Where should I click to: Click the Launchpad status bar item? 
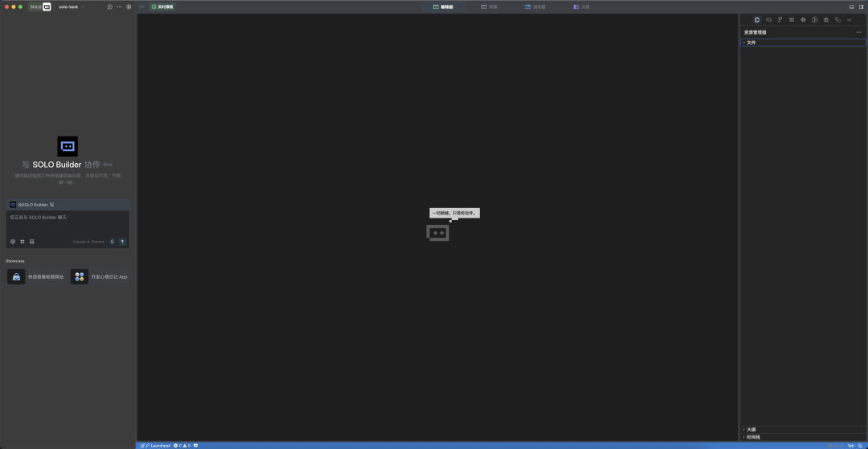tap(156, 446)
